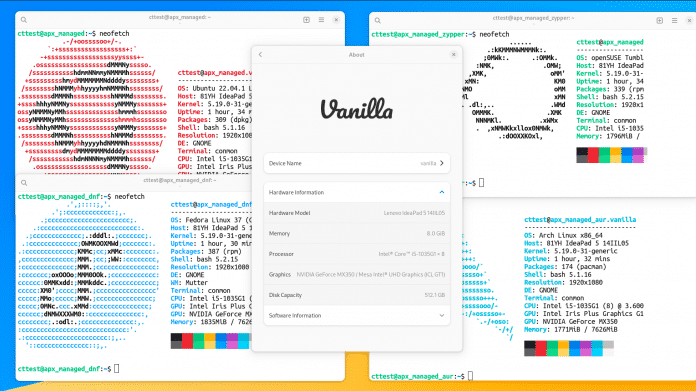Click 'WM: Mutter' in dnf terminal

[x=189, y=282]
